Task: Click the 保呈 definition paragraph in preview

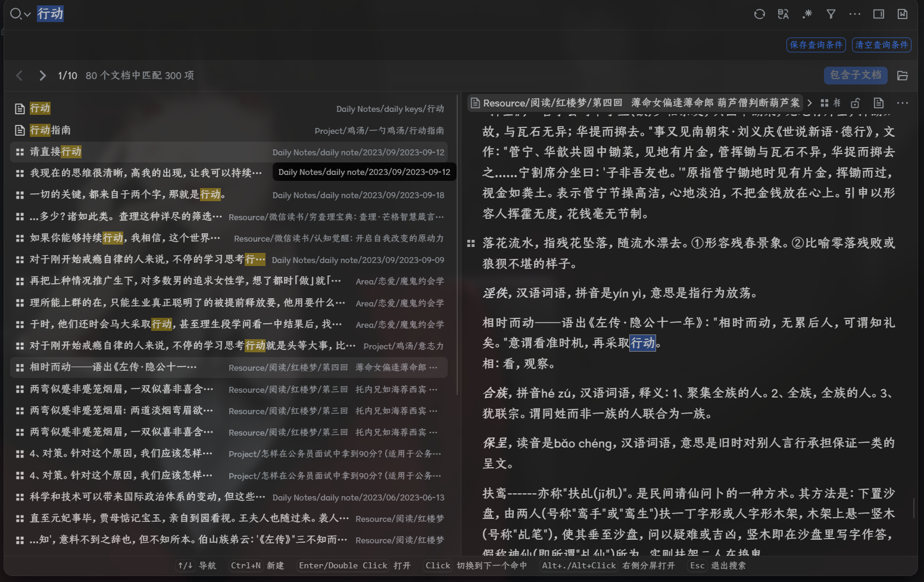Action: (x=688, y=453)
